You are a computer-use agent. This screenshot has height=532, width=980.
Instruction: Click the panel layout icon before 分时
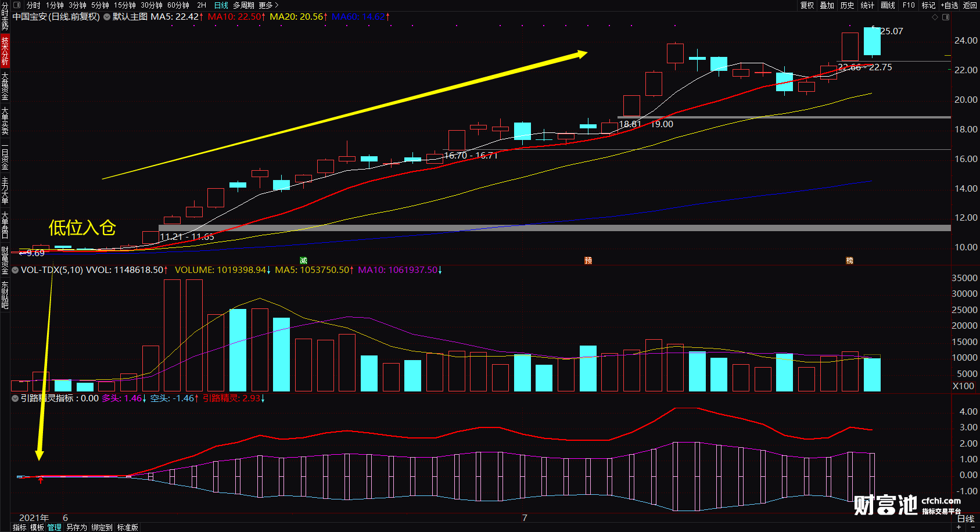tap(17, 5)
